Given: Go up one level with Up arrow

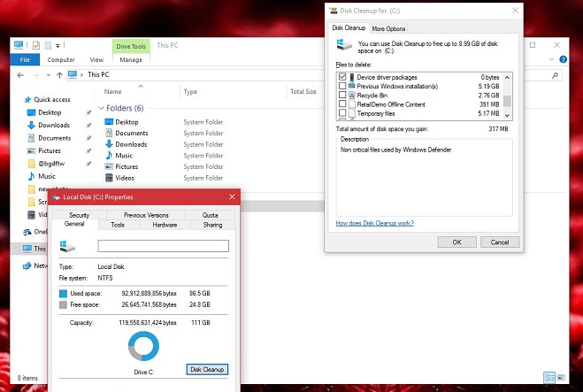Looking at the screenshot, I should (59, 75).
